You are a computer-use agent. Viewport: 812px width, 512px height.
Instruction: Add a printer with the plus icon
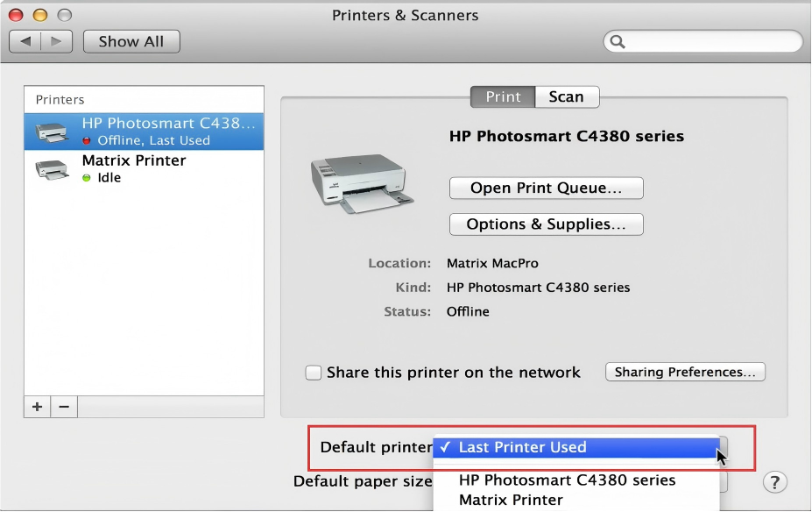[36, 407]
